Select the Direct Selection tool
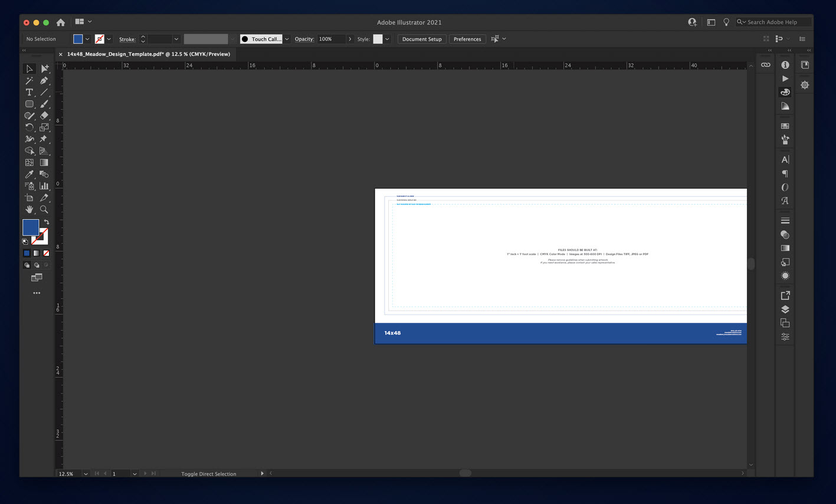 pos(44,69)
